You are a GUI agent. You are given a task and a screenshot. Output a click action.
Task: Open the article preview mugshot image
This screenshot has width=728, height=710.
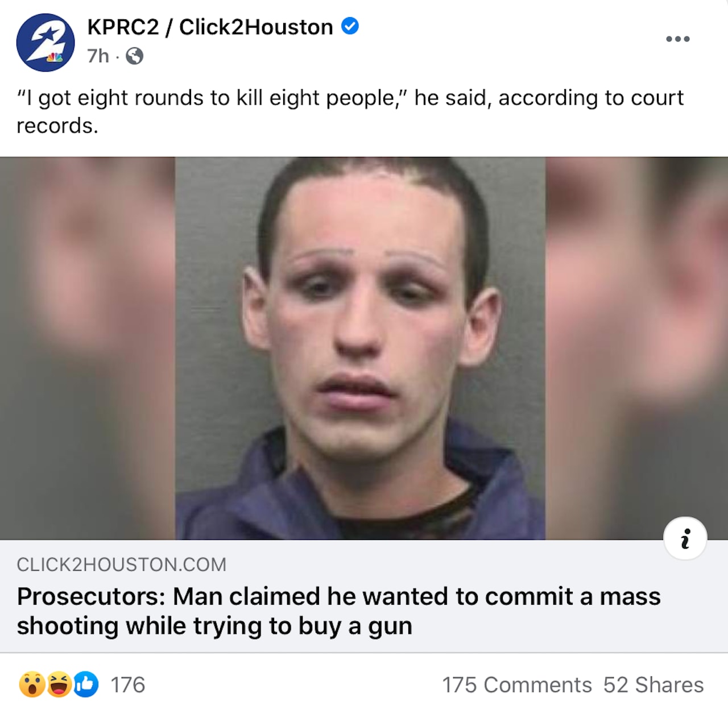(x=360, y=348)
